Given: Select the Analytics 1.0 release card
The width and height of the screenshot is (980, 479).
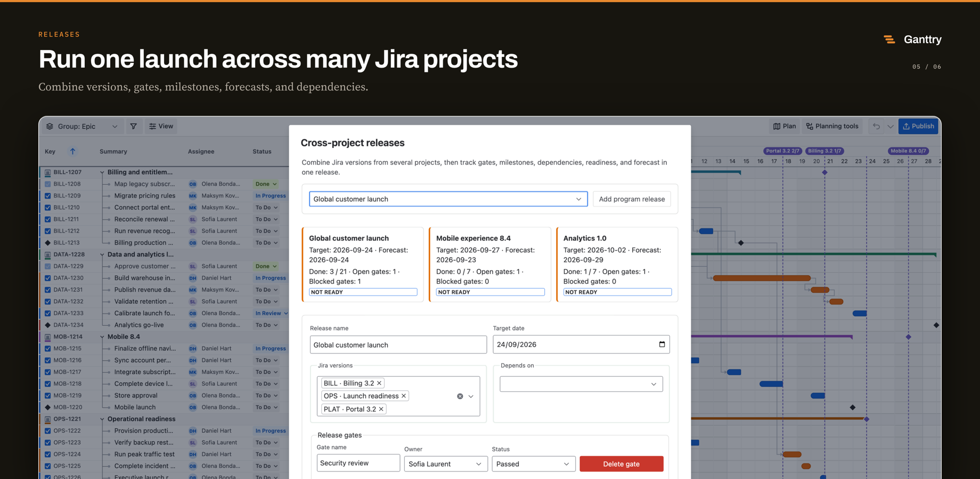Looking at the screenshot, I should pos(617,265).
